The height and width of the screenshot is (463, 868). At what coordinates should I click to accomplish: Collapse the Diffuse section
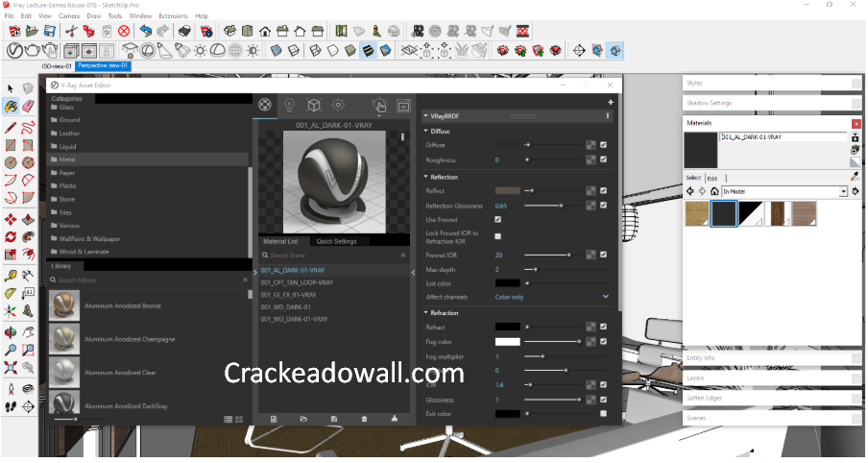pyautogui.click(x=425, y=132)
